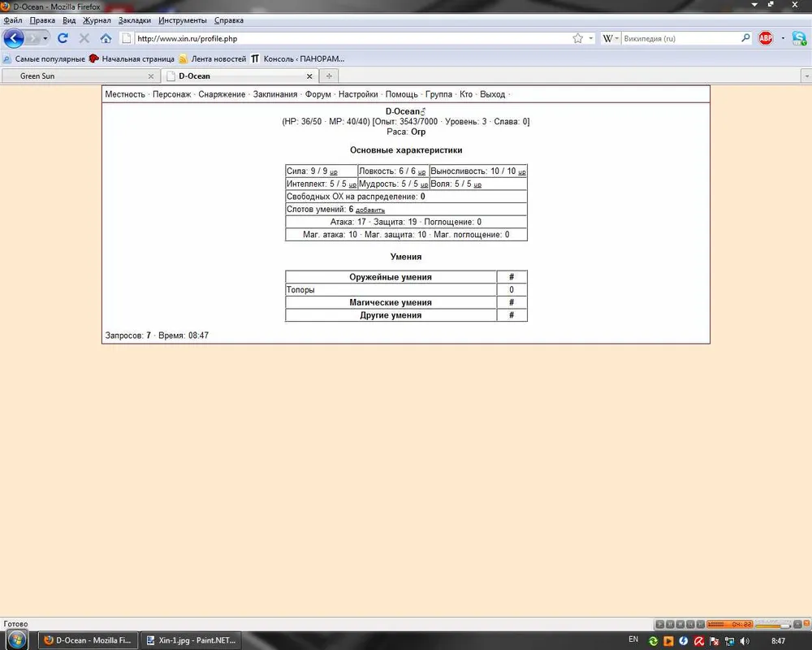Click the next track button in player
Image resolution: width=812 pixels, height=650 pixels.
point(700,624)
